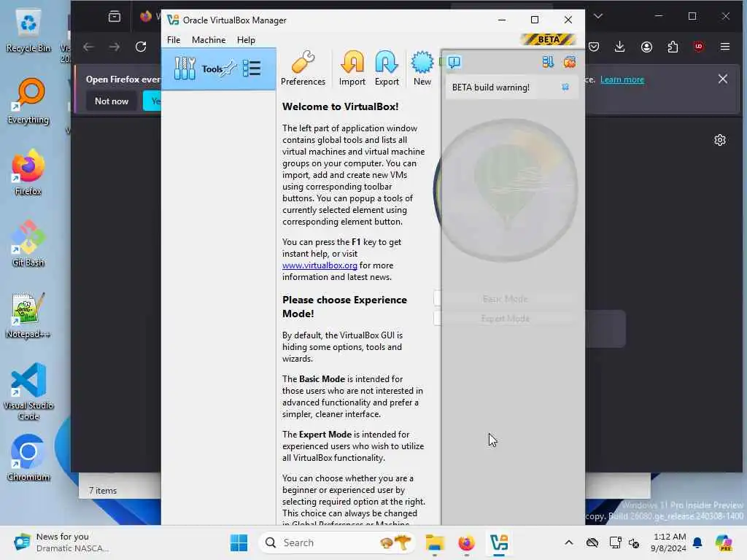Image resolution: width=747 pixels, height=560 pixels.
Task: Click the network display icon in tray
Action: tap(615, 542)
